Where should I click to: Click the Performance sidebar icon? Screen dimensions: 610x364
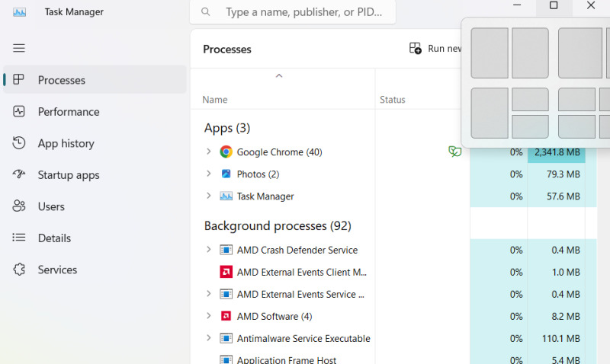point(18,111)
